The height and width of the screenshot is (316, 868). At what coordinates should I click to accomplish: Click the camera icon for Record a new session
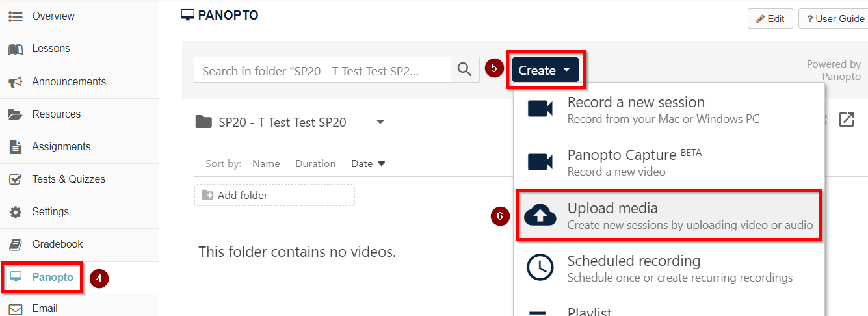click(540, 109)
